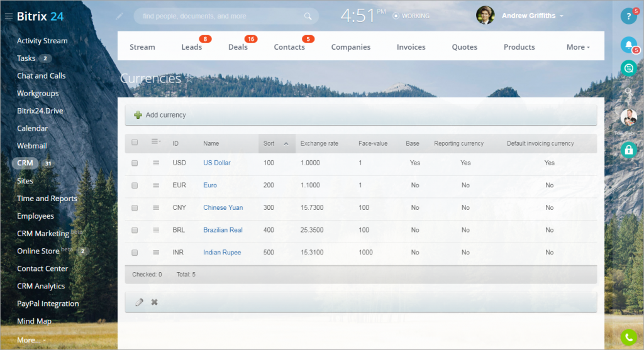
Task: Open the Deals tab
Action: click(x=238, y=47)
